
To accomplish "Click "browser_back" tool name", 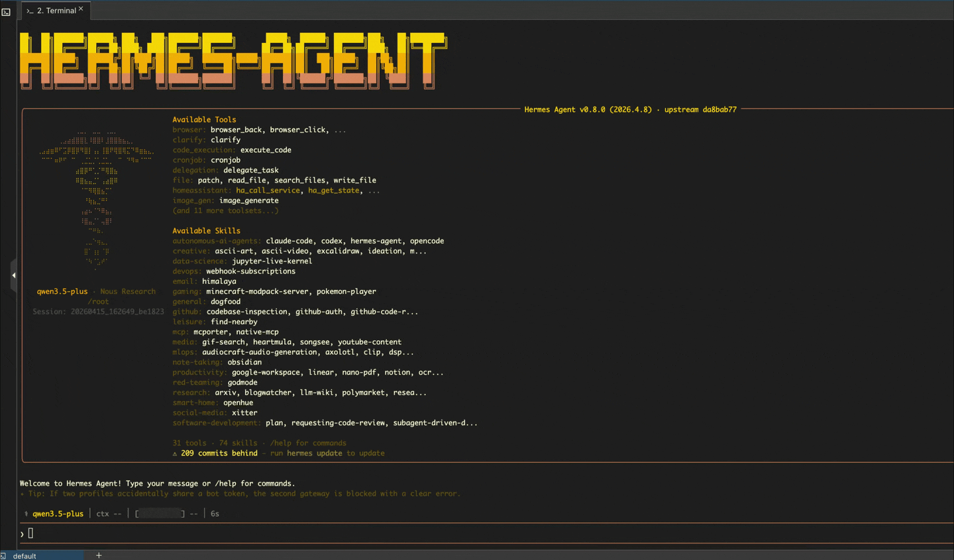I will pyautogui.click(x=236, y=130).
